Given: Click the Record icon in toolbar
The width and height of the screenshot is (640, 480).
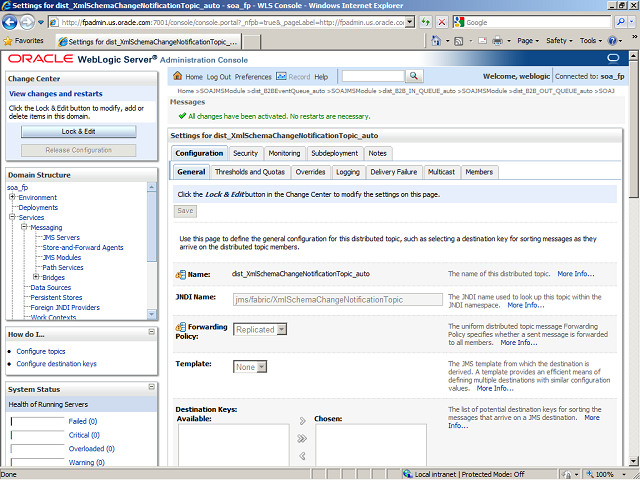Looking at the screenshot, I should [281, 76].
